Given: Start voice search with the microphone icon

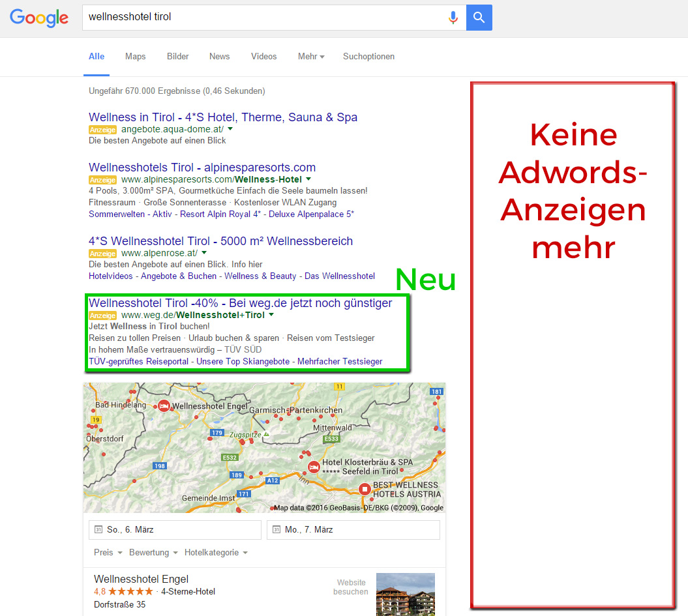Looking at the screenshot, I should (453, 18).
